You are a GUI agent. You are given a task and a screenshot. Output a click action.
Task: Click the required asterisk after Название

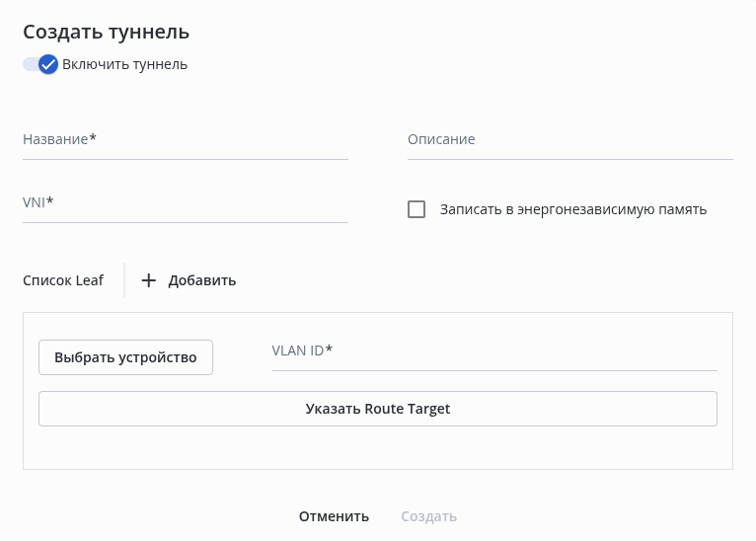pos(93,139)
